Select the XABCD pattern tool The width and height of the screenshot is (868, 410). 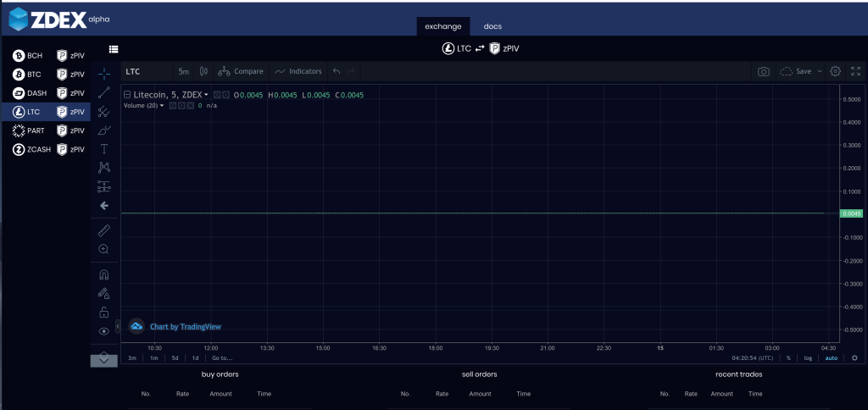click(103, 168)
